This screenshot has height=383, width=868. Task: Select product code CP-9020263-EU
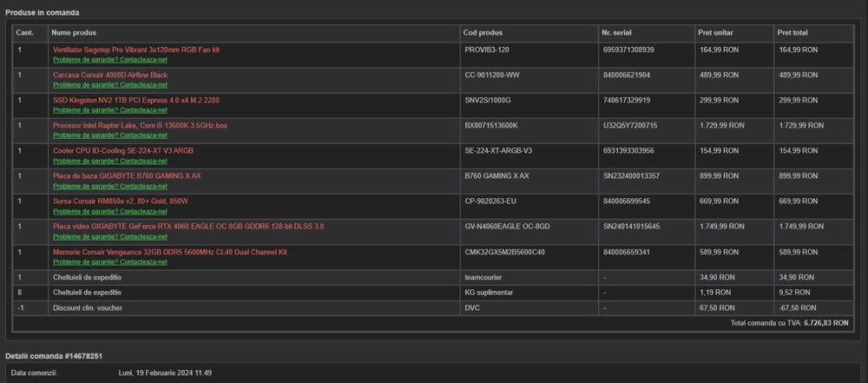point(490,201)
